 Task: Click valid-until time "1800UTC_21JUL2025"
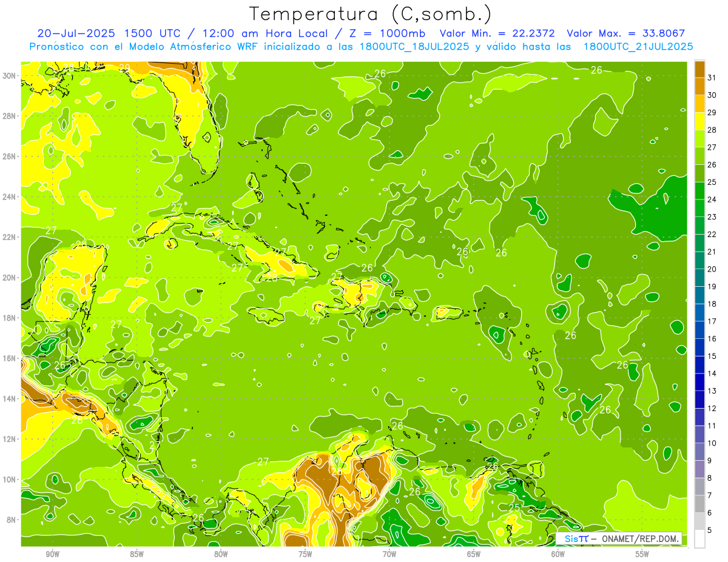[638, 46]
